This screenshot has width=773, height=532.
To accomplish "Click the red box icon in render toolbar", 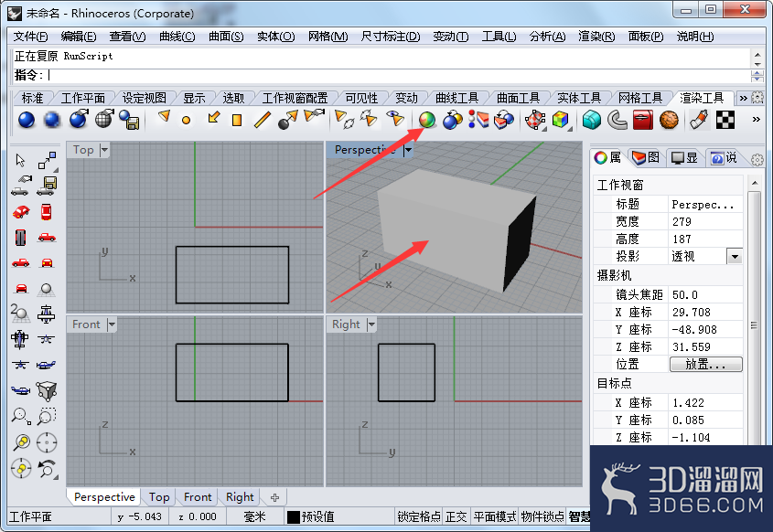I will [643, 120].
